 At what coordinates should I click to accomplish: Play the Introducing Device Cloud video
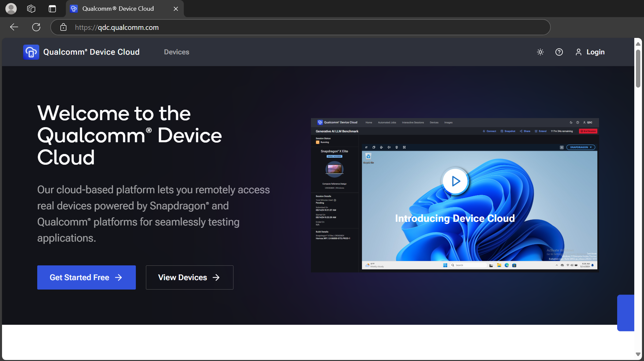click(455, 181)
